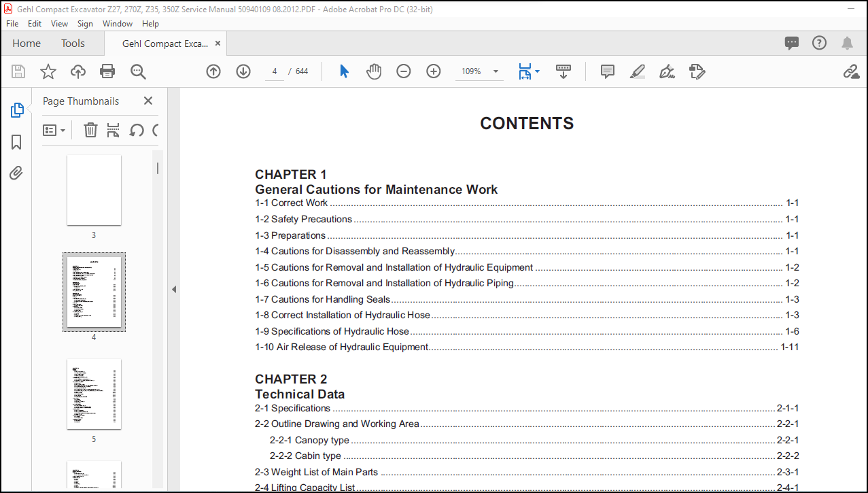The image size is (868, 493).
Task: Select the highlight text tool
Action: coord(638,71)
